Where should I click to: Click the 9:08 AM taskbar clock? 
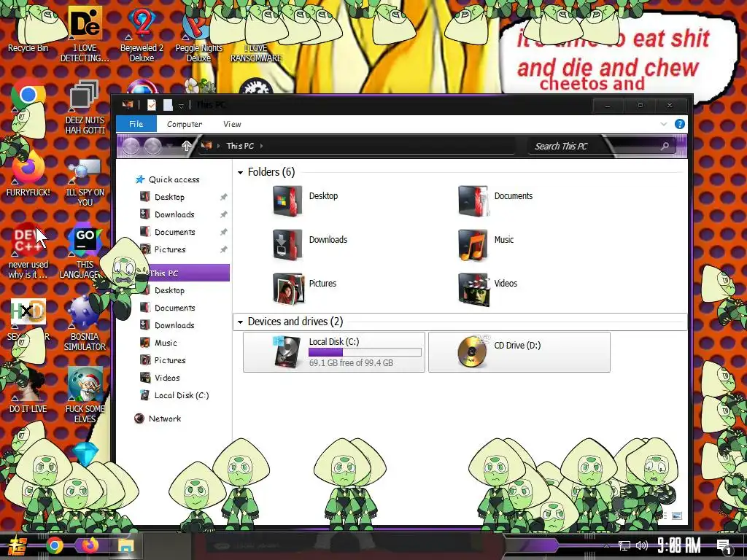679,545
